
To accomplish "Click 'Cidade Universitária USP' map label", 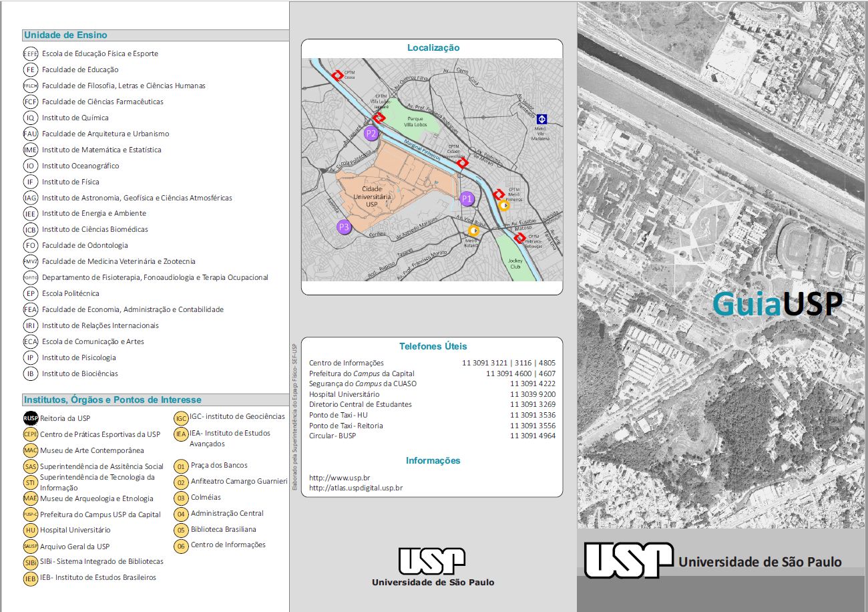I will 372,196.
